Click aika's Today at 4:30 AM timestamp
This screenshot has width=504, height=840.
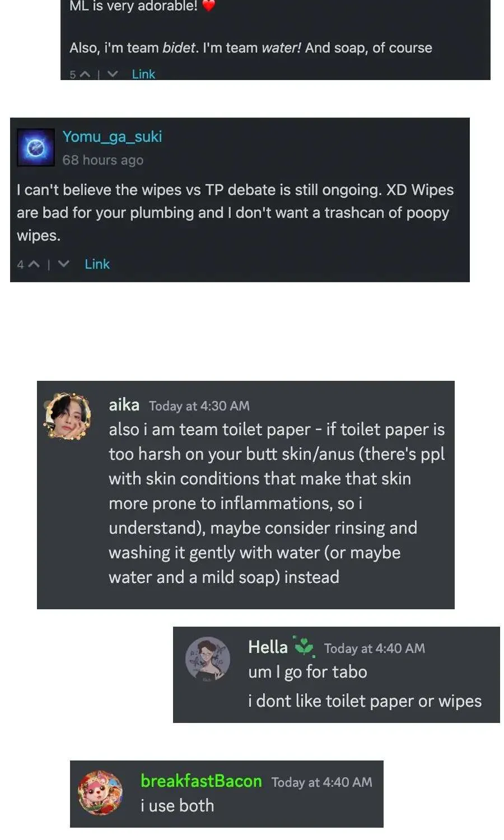[x=199, y=406]
